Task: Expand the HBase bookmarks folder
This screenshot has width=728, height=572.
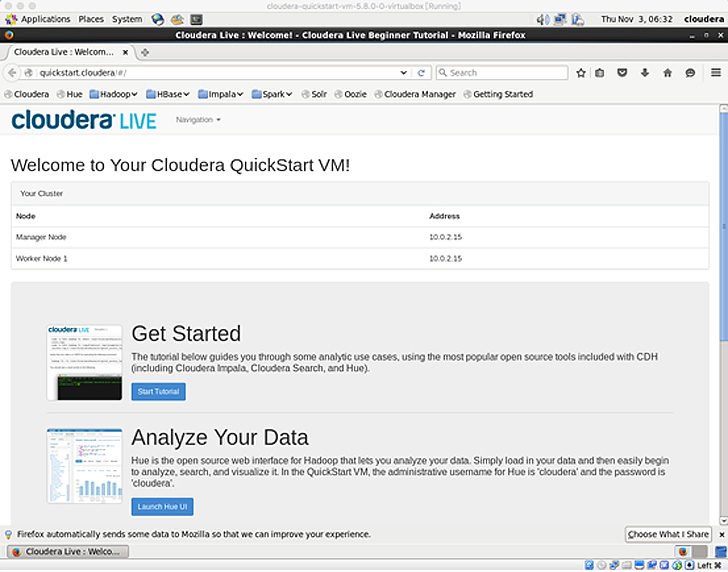Action: pyautogui.click(x=168, y=94)
